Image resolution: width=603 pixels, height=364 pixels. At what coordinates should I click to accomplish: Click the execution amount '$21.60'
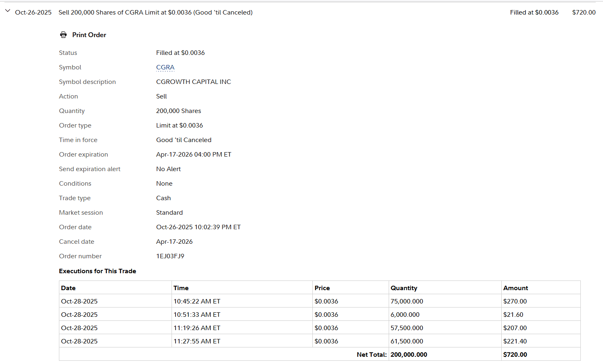point(513,315)
